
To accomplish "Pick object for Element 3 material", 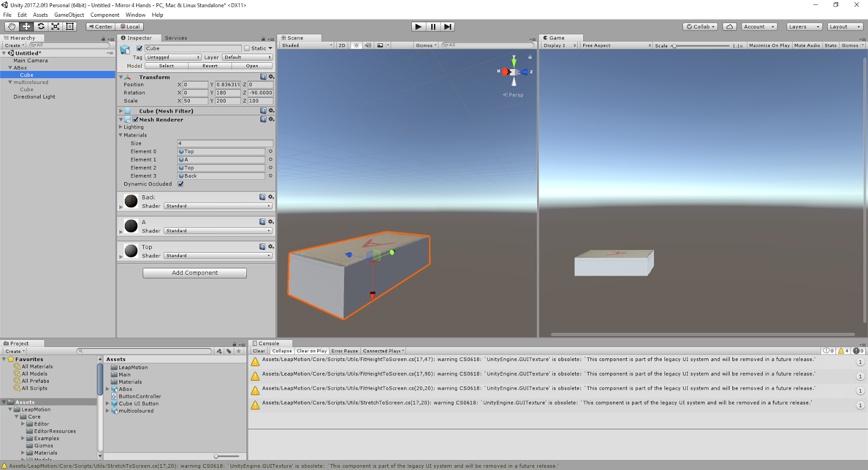I will 270,176.
